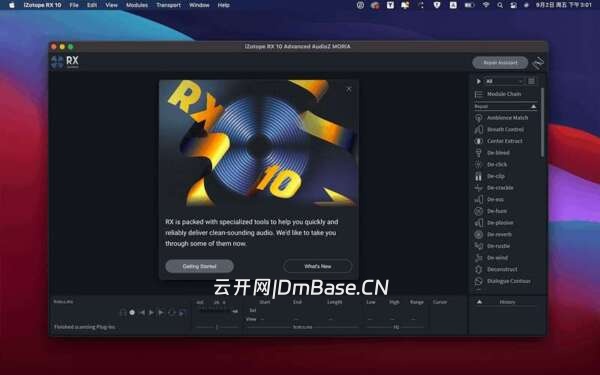Image resolution: width=600 pixels, height=375 pixels.
Task: Open the iZotope RX 10 menu
Action: [42, 5]
